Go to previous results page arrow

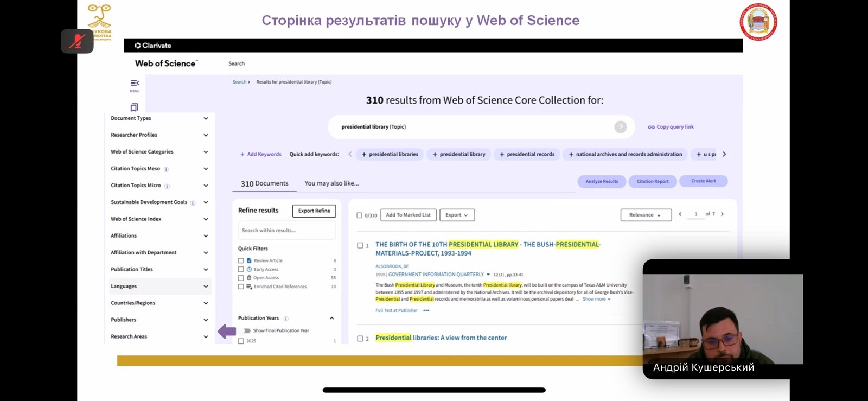680,214
